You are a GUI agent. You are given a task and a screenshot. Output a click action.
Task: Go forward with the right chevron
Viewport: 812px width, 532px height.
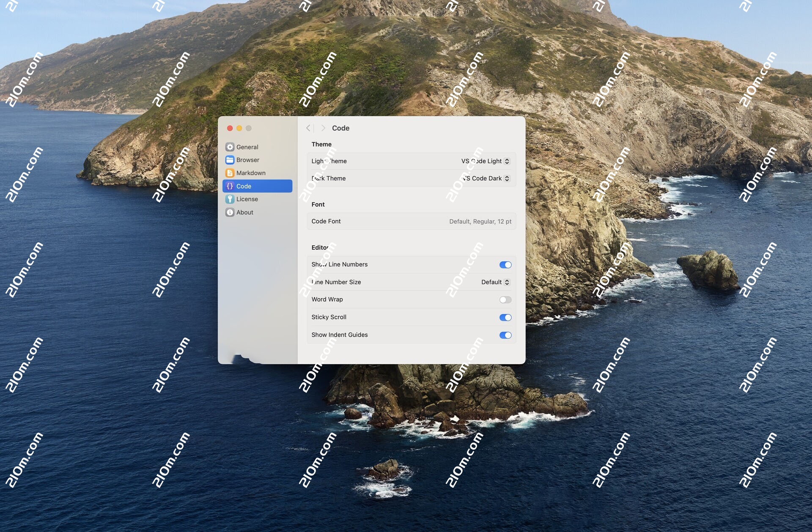323,128
